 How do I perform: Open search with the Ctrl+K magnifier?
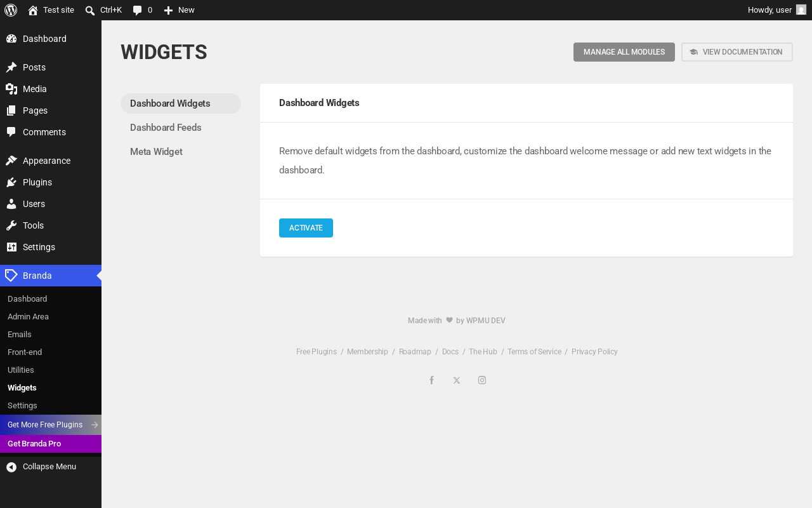tap(90, 10)
